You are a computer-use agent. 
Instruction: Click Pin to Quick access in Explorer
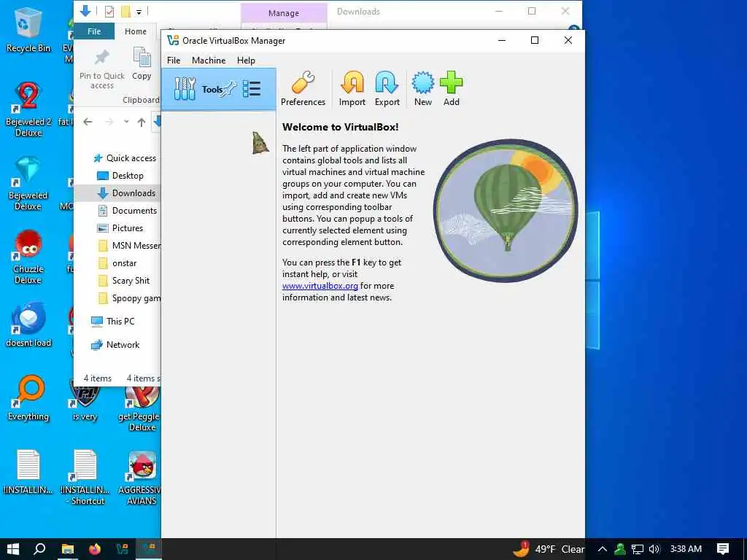pyautogui.click(x=102, y=69)
